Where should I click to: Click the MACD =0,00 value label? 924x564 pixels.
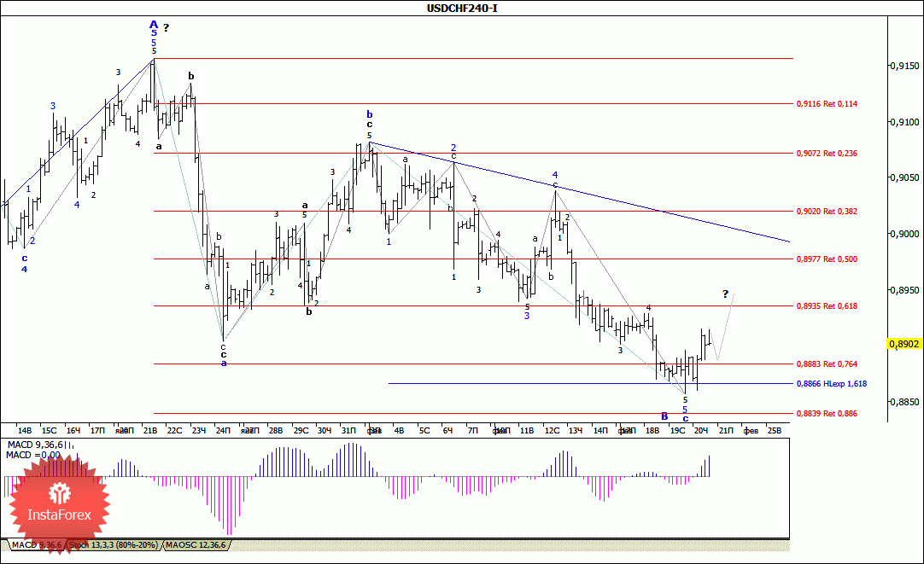33,455
